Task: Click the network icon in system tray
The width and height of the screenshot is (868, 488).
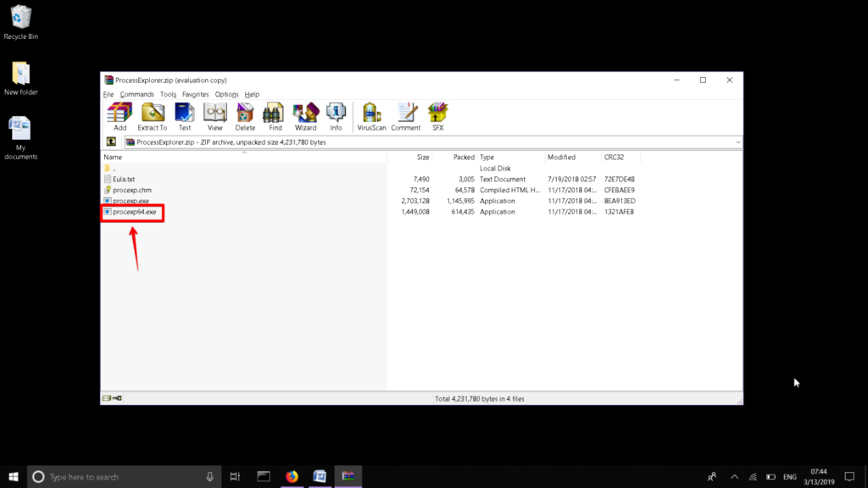Action: coord(753,476)
